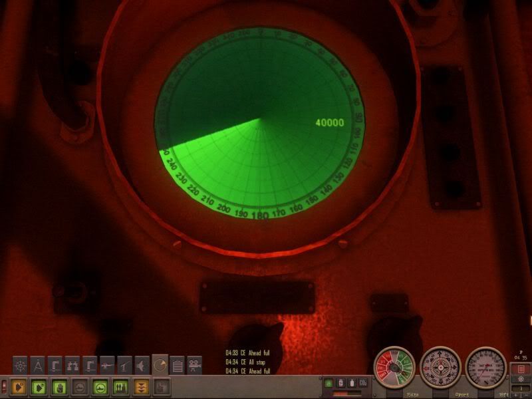Go to the anti-aircraft gun station

coord(124,366)
